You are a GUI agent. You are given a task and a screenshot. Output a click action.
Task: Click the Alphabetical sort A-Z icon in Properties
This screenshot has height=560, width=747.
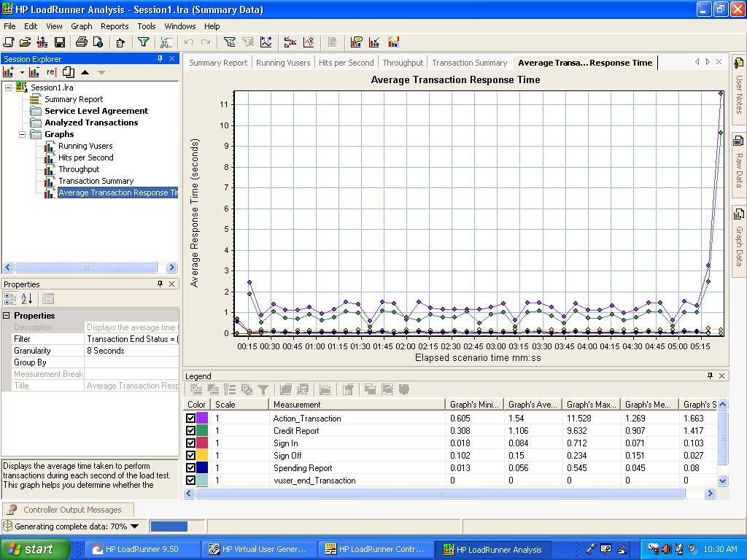pyautogui.click(x=27, y=298)
